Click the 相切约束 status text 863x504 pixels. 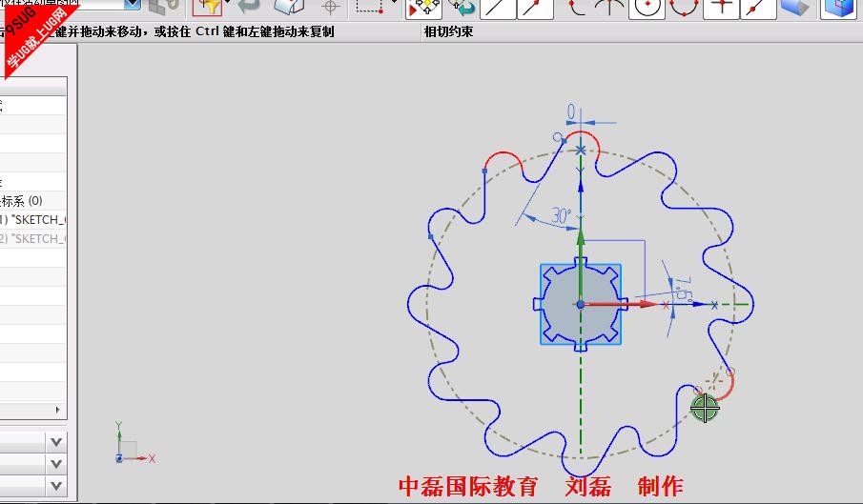pos(448,31)
